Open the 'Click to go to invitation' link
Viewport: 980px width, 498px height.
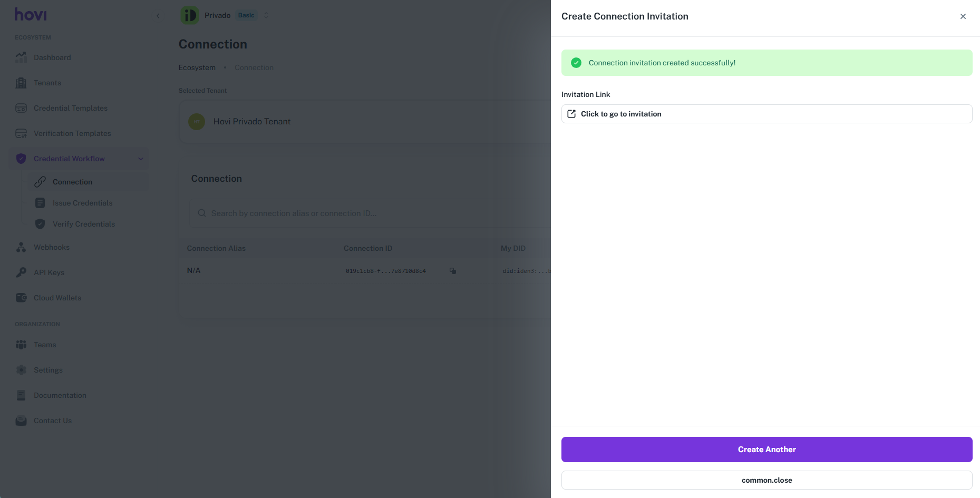(620, 114)
